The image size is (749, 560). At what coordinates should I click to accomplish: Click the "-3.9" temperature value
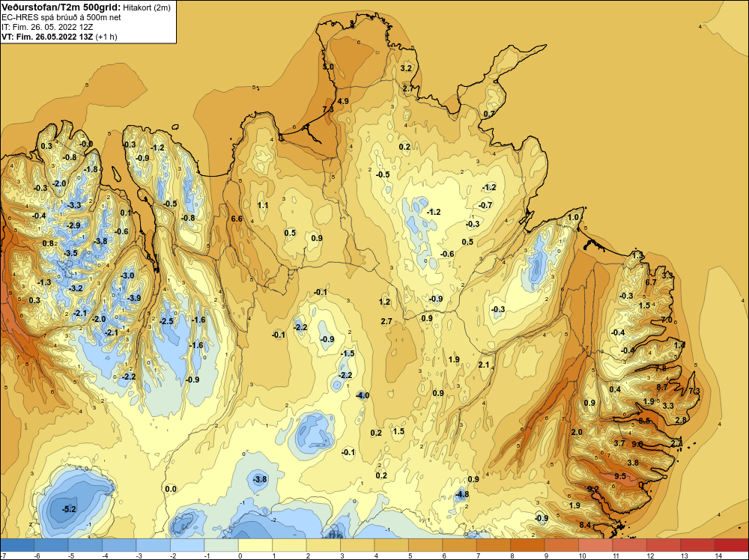click(134, 298)
